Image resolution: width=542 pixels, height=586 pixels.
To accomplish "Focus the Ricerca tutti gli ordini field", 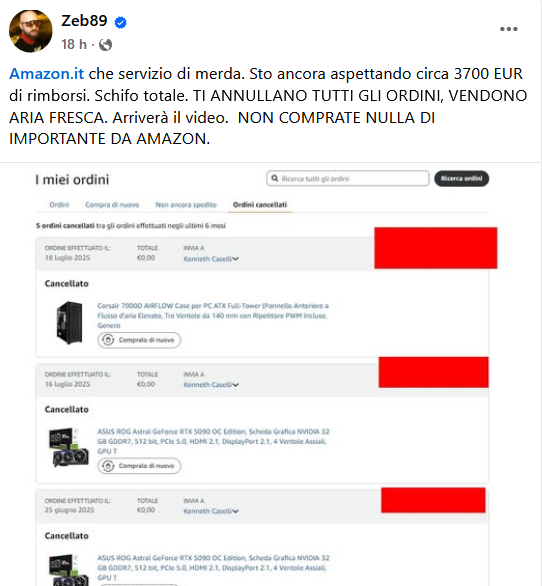I will click(x=348, y=178).
